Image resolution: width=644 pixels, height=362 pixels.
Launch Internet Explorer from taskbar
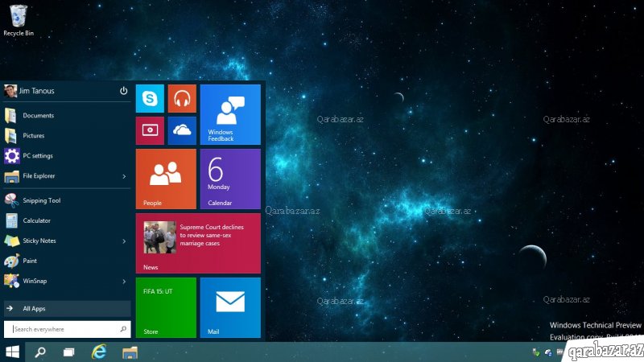(x=99, y=352)
